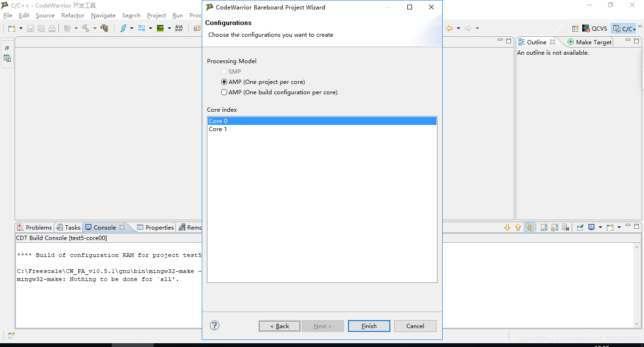The height and width of the screenshot is (347, 644).
Task: Click the Open Perspective icon
Action: click(575, 29)
